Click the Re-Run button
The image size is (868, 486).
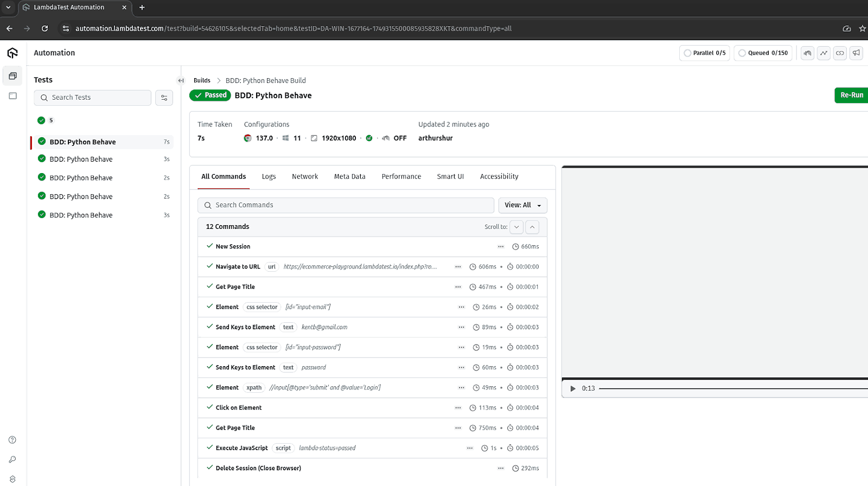(x=851, y=95)
